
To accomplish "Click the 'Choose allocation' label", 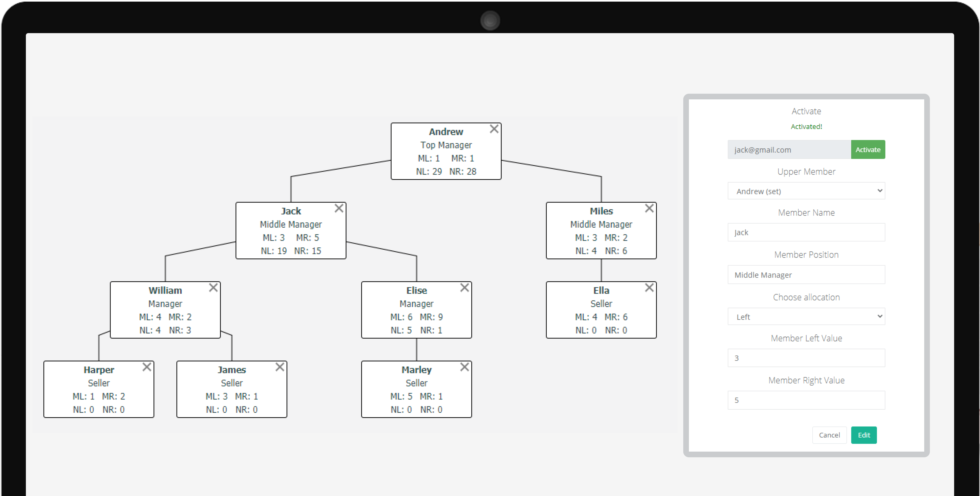I will coord(806,297).
